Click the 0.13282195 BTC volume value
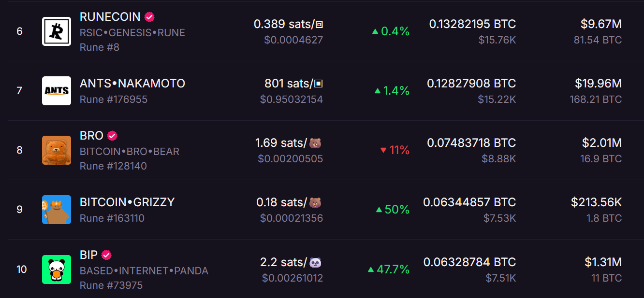Screen dimensions: 644x298 pos(472,24)
